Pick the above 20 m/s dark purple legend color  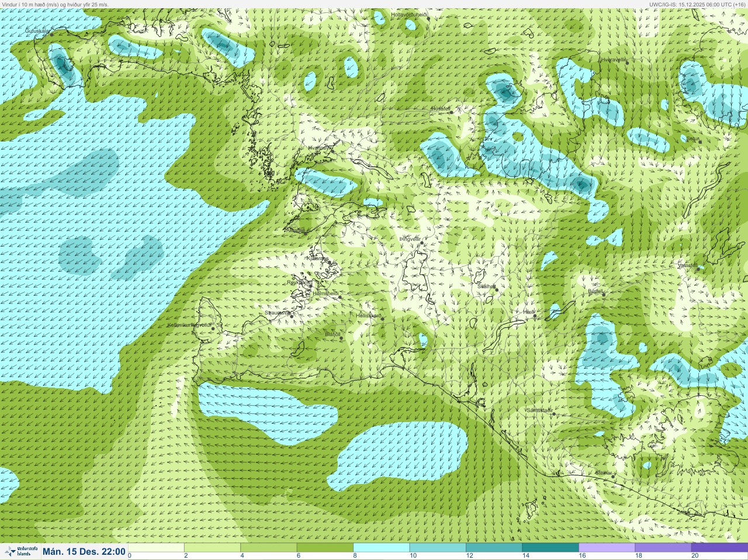click(718, 548)
